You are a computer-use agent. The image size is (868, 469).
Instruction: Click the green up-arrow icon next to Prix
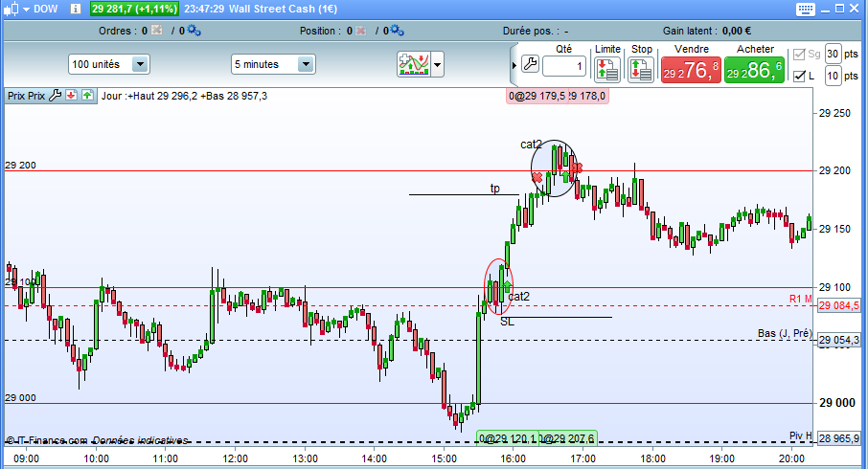click(x=87, y=95)
